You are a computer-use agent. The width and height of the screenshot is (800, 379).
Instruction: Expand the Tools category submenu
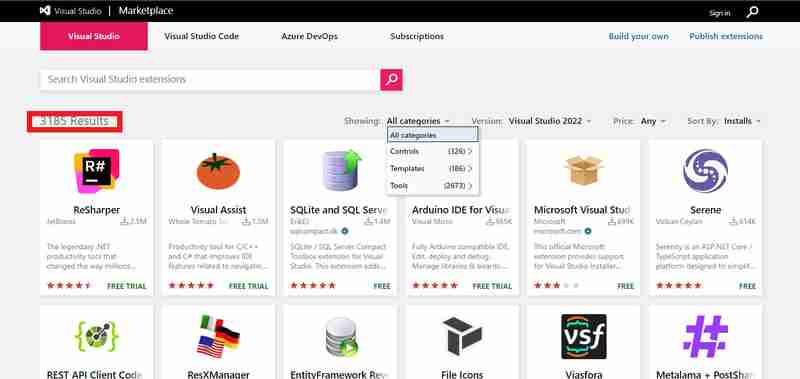[432, 186]
